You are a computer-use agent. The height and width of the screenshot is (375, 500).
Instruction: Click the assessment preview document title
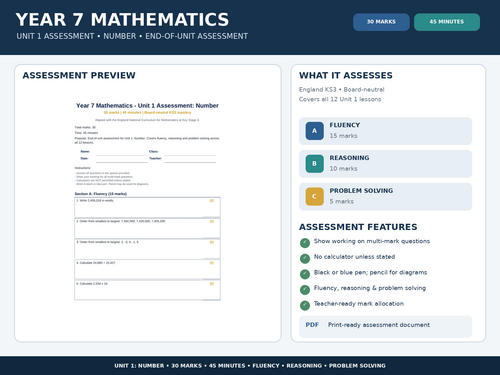click(147, 106)
